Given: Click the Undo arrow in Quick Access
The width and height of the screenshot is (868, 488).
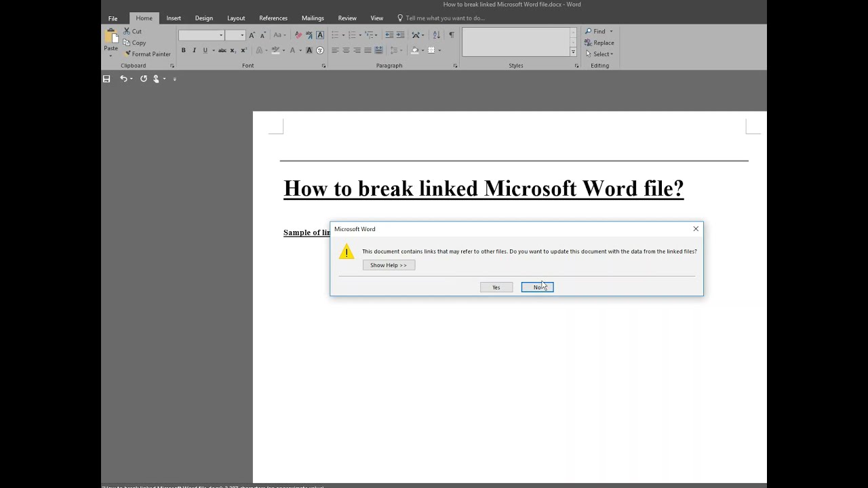Looking at the screenshot, I should (x=123, y=79).
